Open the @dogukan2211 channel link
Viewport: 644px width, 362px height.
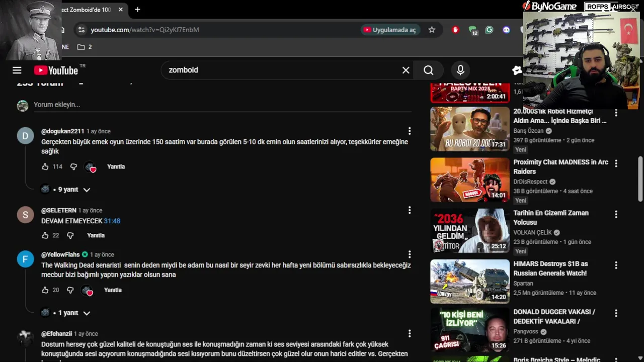coord(62,131)
